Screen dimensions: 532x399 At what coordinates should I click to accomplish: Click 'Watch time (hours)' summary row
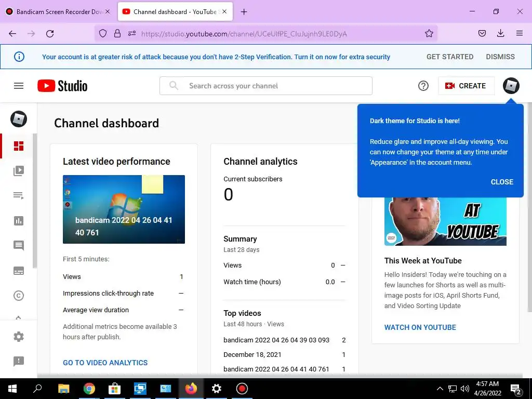click(x=284, y=282)
